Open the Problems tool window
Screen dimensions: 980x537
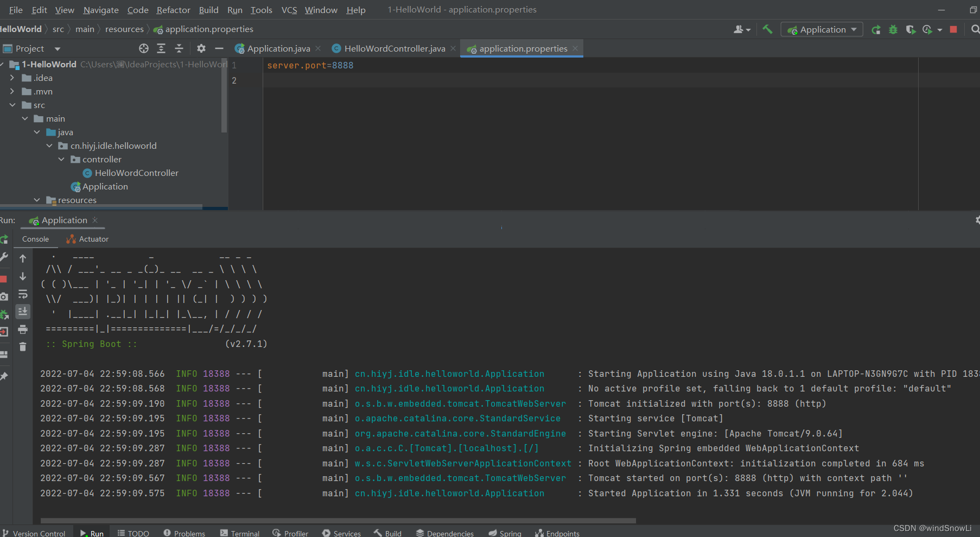[184, 533]
